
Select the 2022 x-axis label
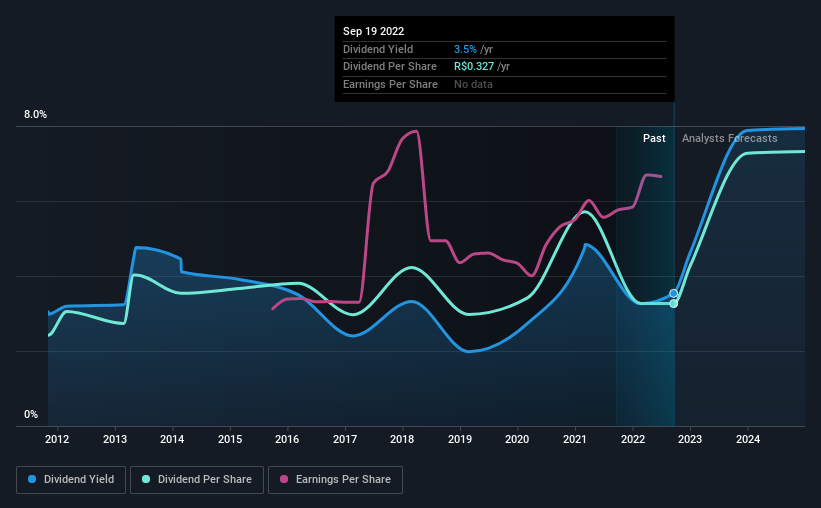coord(633,439)
